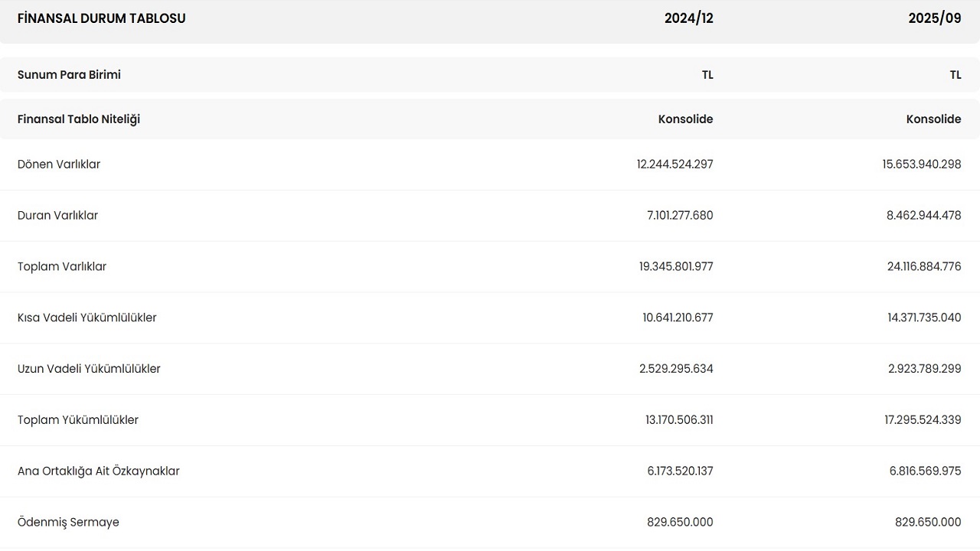Click the Finansal Tablo Niteliği row label
980x551 pixels.
(x=79, y=119)
